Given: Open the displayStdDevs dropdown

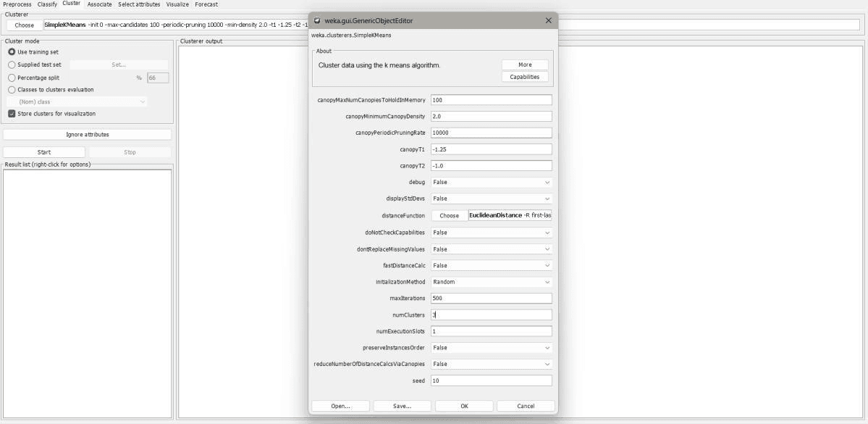Looking at the screenshot, I should point(492,199).
